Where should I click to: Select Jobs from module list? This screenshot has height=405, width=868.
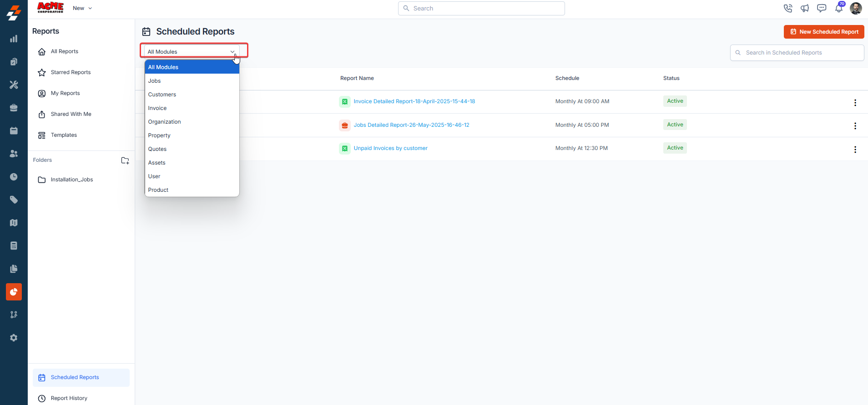(x=192, y=81)
